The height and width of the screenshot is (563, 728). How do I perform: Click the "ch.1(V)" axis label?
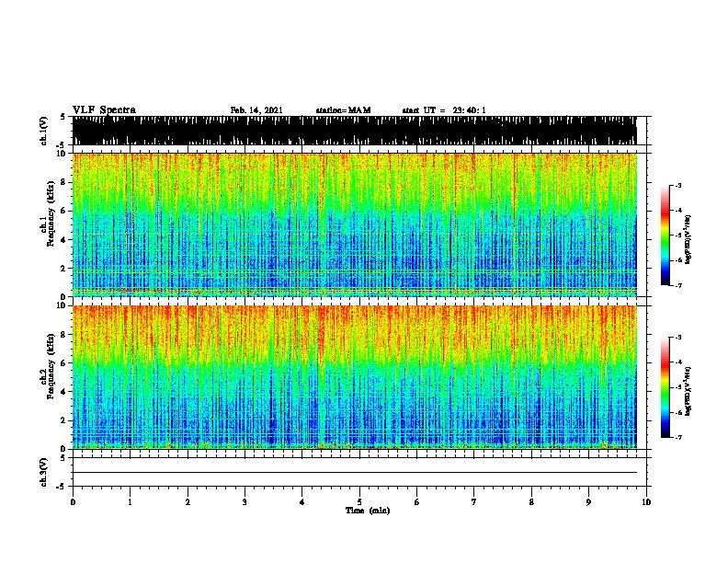pyautogui.click(x=44, y=131)
